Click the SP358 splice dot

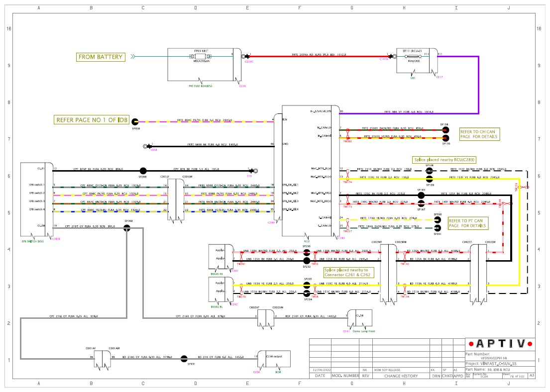(x=135, y=122)
